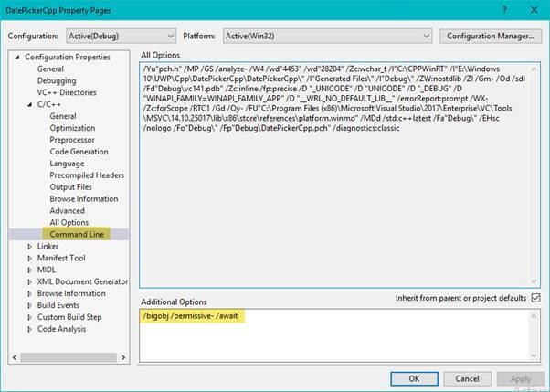This screenshot has width=550, height=392.
Task: Select the Debugging page
Action: (57, 80)
